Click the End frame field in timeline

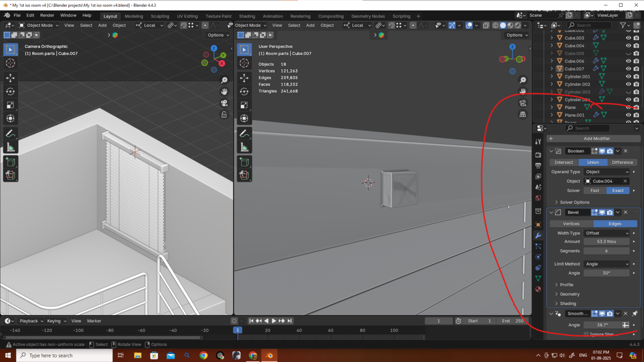coord(512,321)
